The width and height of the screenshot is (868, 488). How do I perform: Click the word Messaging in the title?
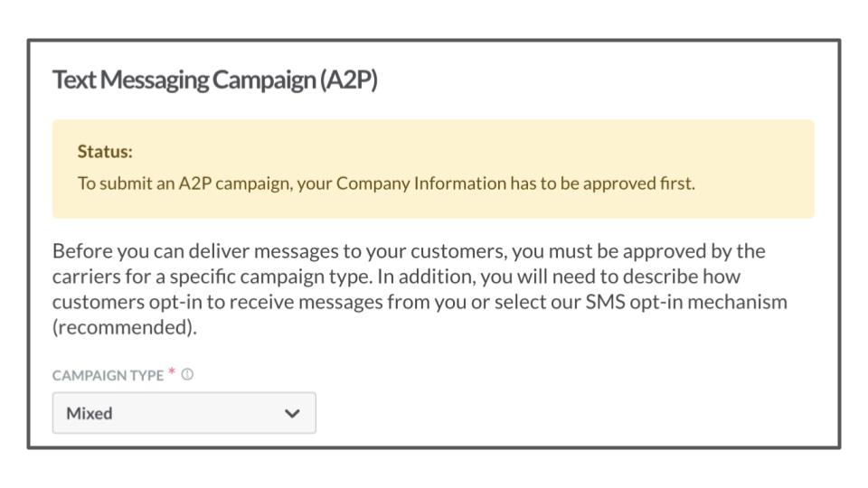[155, 80]
